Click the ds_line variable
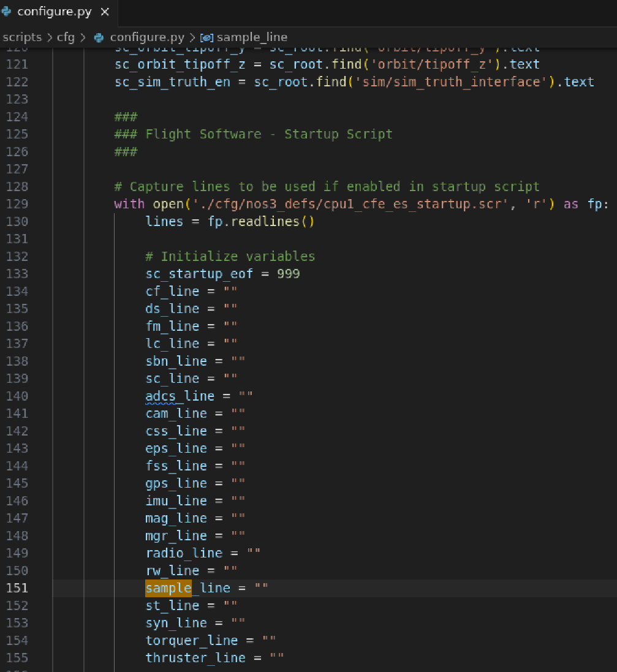 point(172,309)
